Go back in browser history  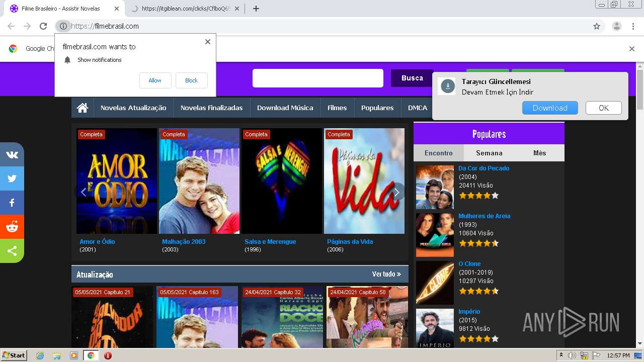tap(11, 26)
